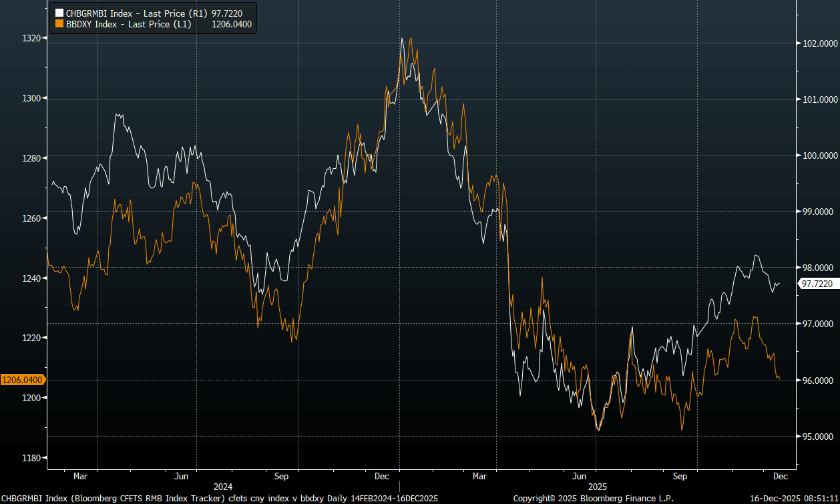Click the 1206.0400 value inside the legend box
Image resolution: width=840 pixels, height=504 pixels.
(232, 24)
